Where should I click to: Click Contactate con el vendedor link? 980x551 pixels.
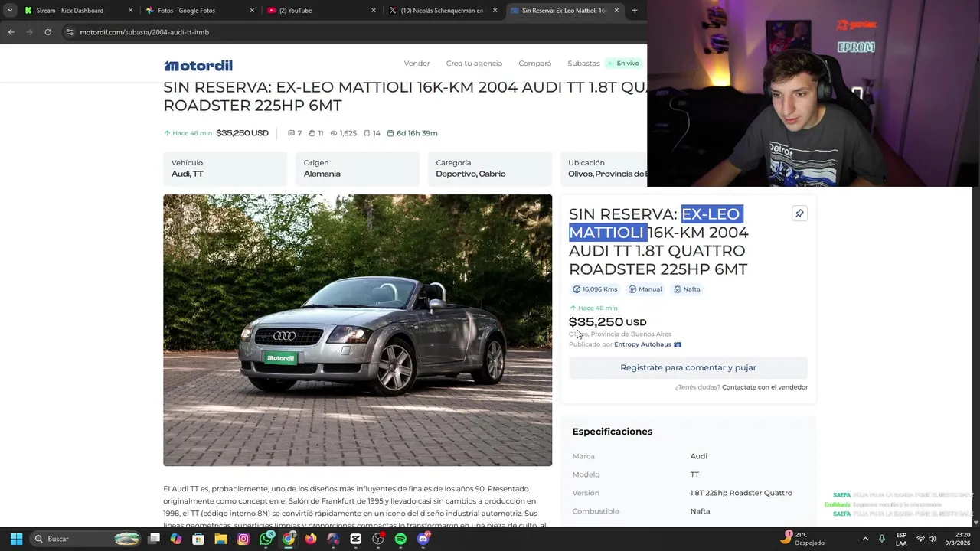[765, 387]
